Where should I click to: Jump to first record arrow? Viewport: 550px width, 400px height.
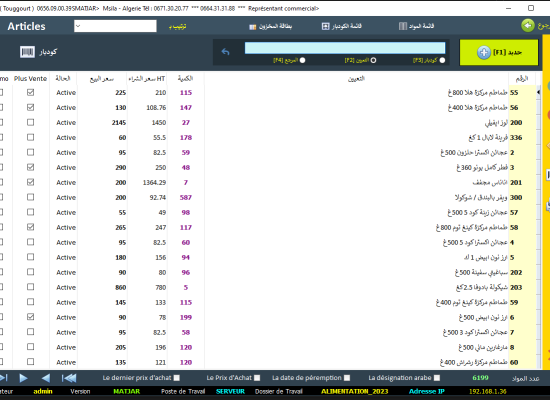point(69,378)
